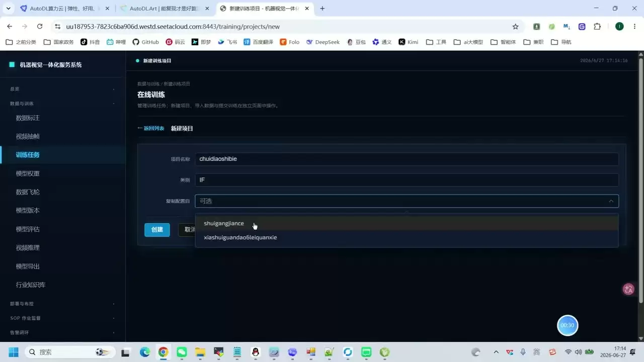Click the 创建 button

point(157,230)
